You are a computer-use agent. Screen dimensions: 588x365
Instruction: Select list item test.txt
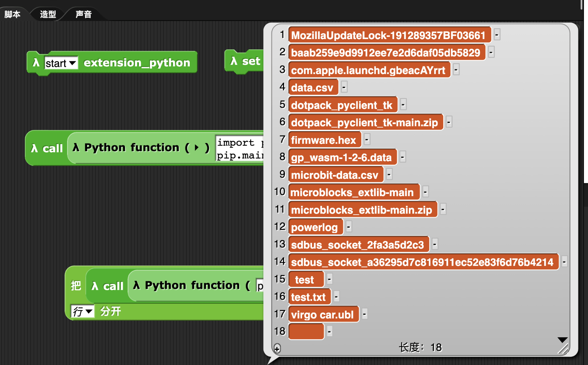coord(309,297)
